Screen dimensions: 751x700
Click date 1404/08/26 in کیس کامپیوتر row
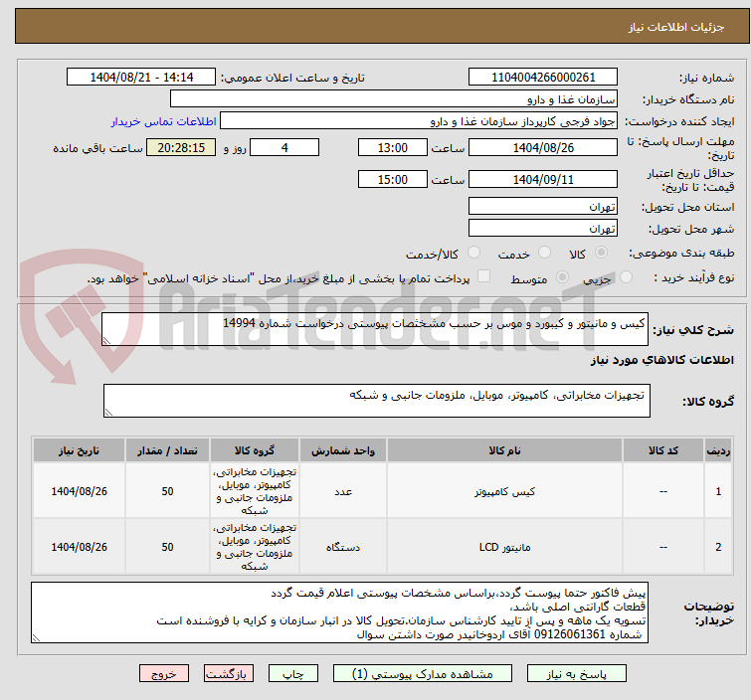[79, 492]
